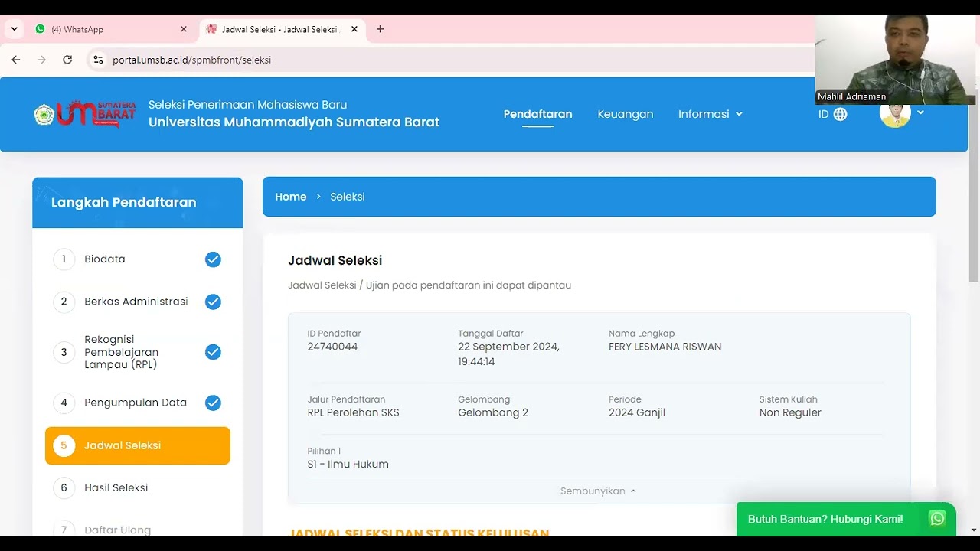980x551 pixels.
Task: Open step 3 Rekognisi Pembelajaran Lampau
Action: click(137, 352)
